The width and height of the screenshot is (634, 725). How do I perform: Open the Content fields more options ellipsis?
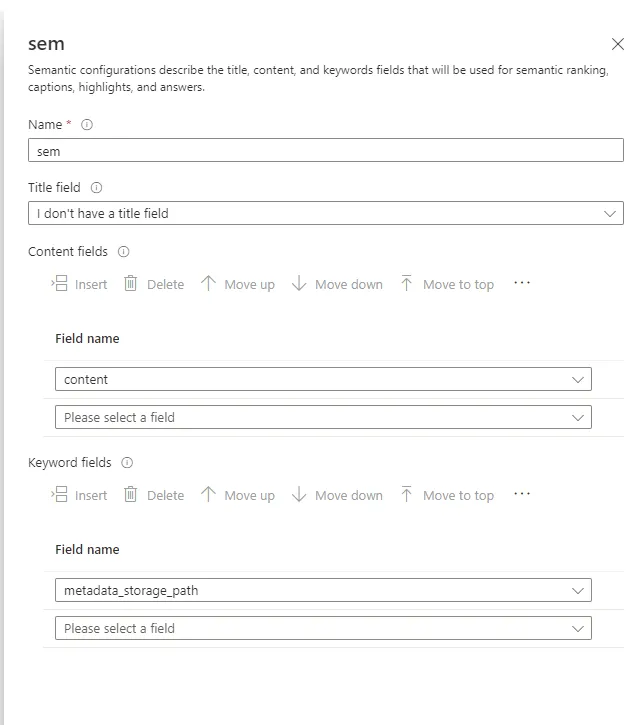pyautogui.click(x=521, y=283)
